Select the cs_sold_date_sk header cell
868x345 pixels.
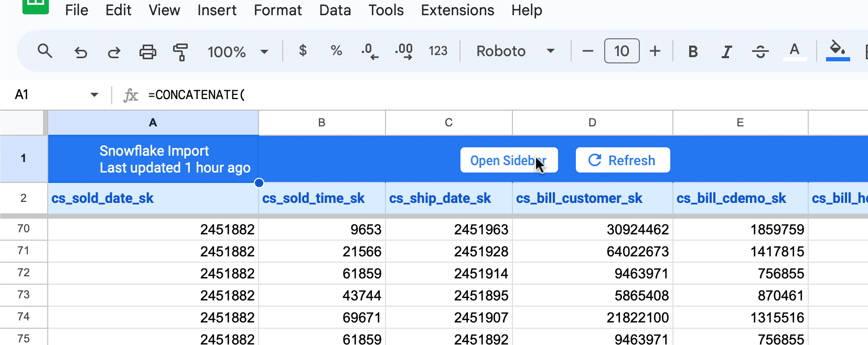click(x=153, y=198)
